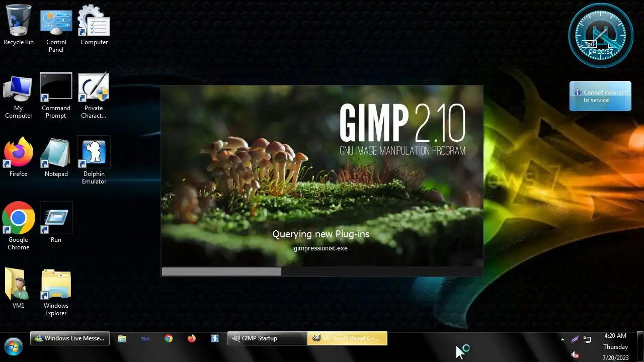This screenshot has width=644, height=362.
Task: Click the pinned infinity-link taskbar icon
Action: pos(145,338)
